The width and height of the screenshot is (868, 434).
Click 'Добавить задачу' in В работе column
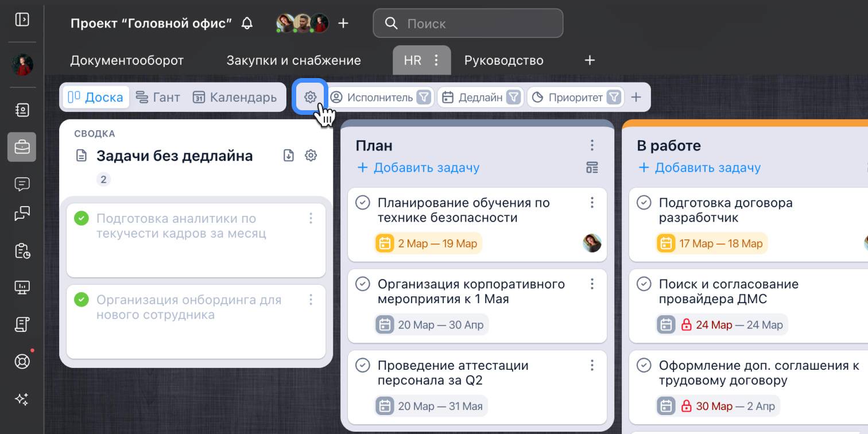click(x=700, y=168)
